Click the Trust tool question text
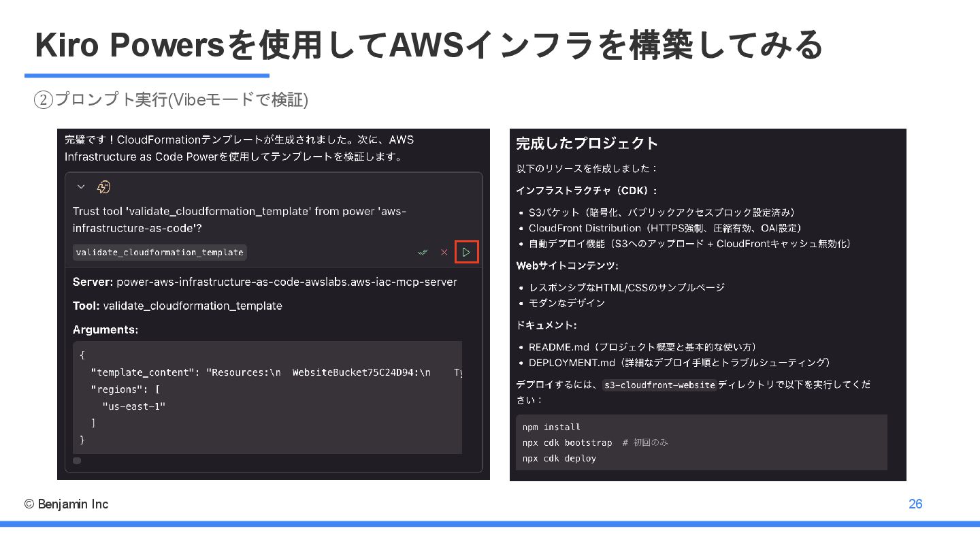 coord(240,219)
